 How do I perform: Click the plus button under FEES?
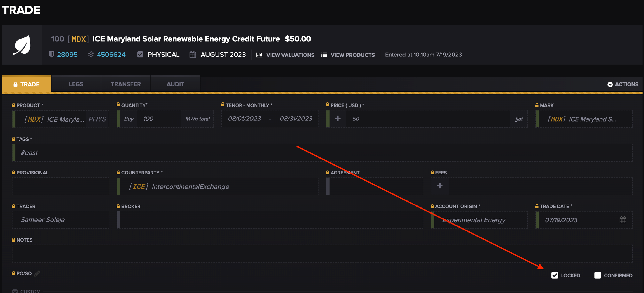click(440, 186)
